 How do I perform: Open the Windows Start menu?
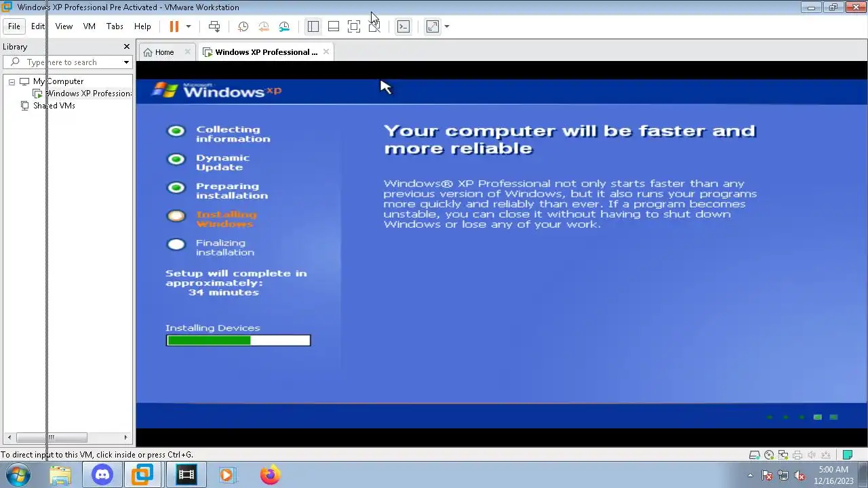tap(18, 475)
